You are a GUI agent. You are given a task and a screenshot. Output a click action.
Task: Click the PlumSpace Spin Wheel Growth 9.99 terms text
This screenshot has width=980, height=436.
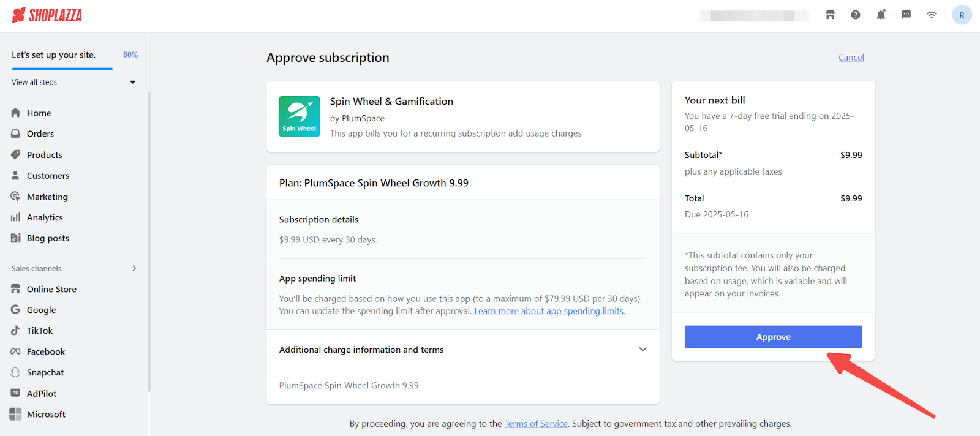(x=349, y=385)
